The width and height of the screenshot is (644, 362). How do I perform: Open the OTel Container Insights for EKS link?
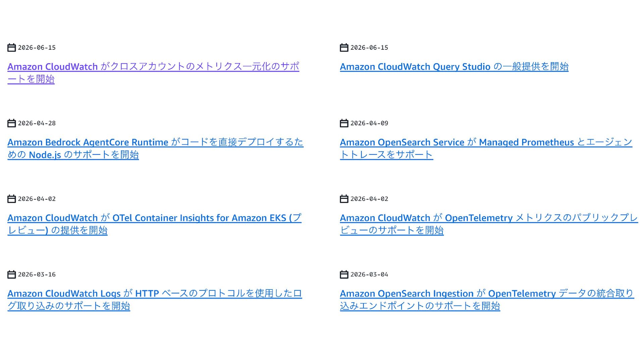pyautogui.click(x=154, y=224)
